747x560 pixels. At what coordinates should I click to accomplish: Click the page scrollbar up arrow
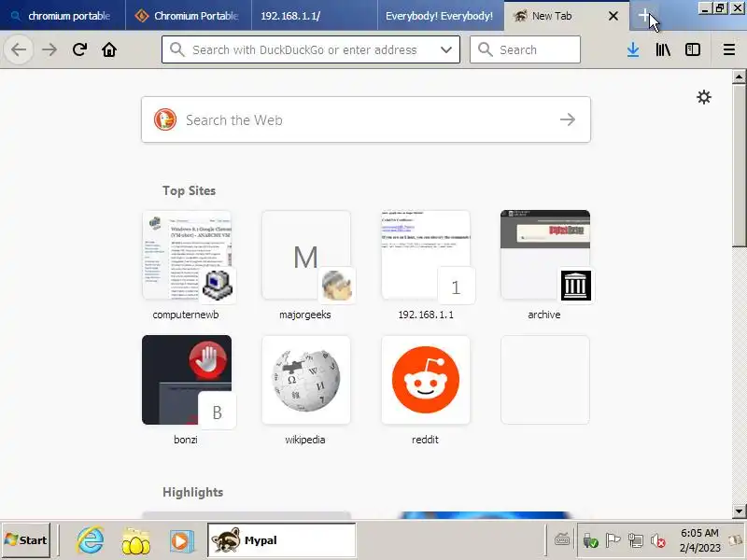[x=739, y=77]
